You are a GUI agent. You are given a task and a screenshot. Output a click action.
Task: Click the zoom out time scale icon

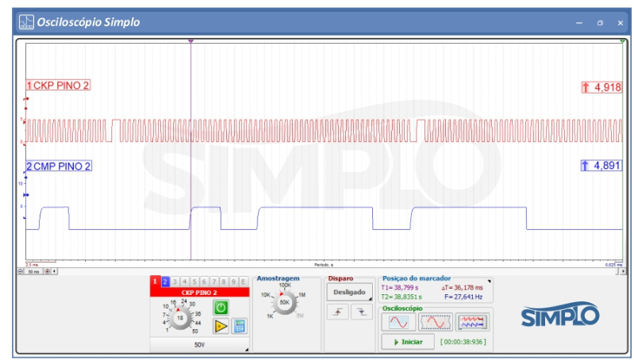coord(21,271)
